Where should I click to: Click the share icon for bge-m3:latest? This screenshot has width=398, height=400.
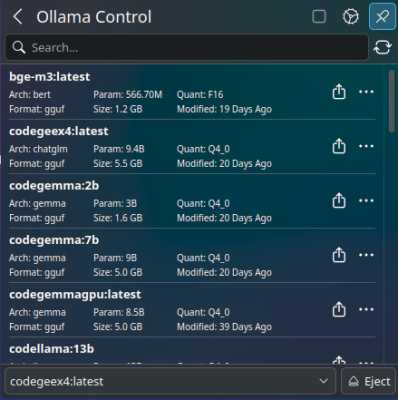click(339, 92)
